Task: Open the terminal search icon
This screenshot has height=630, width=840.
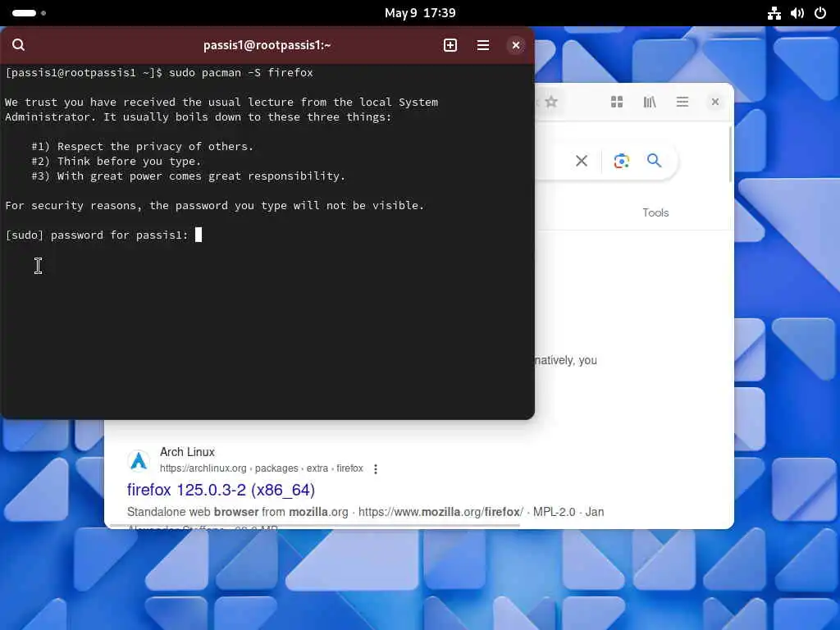Action: tap(18, 45)
